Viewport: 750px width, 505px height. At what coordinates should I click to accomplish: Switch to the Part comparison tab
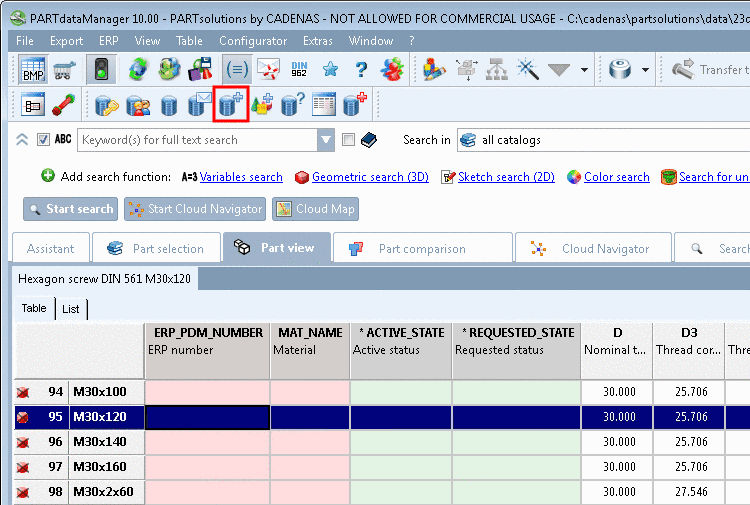423,248
